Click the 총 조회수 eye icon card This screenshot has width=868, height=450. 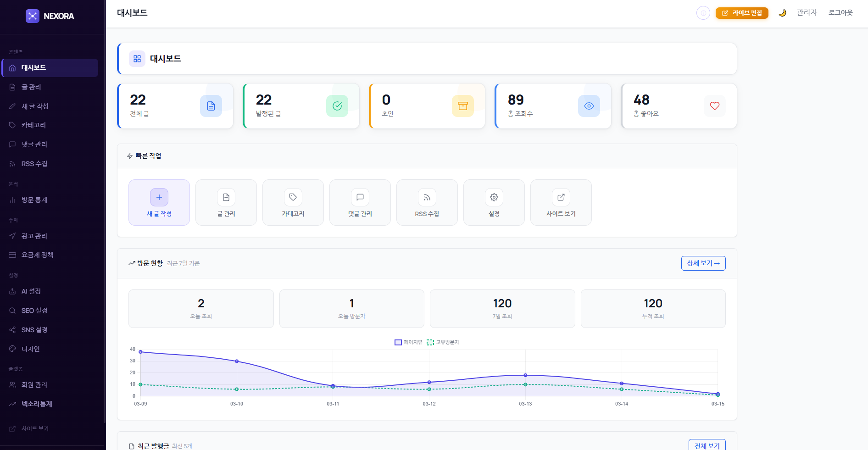589,106
